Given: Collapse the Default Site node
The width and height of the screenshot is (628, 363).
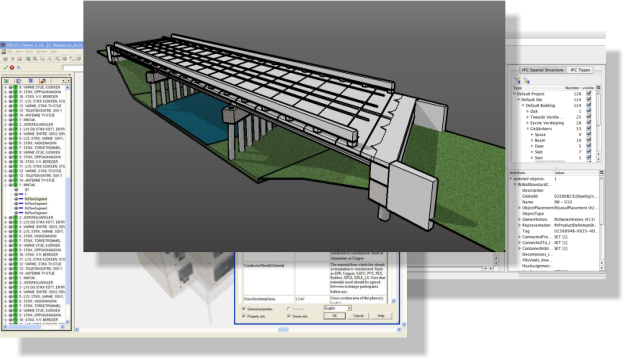Looking at the screenshot, I should 519,100.
